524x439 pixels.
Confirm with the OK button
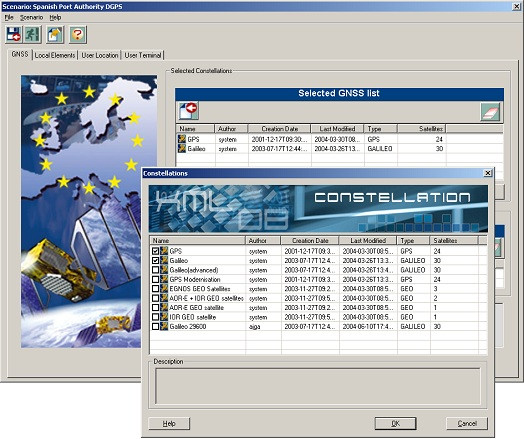pos(395,423)
